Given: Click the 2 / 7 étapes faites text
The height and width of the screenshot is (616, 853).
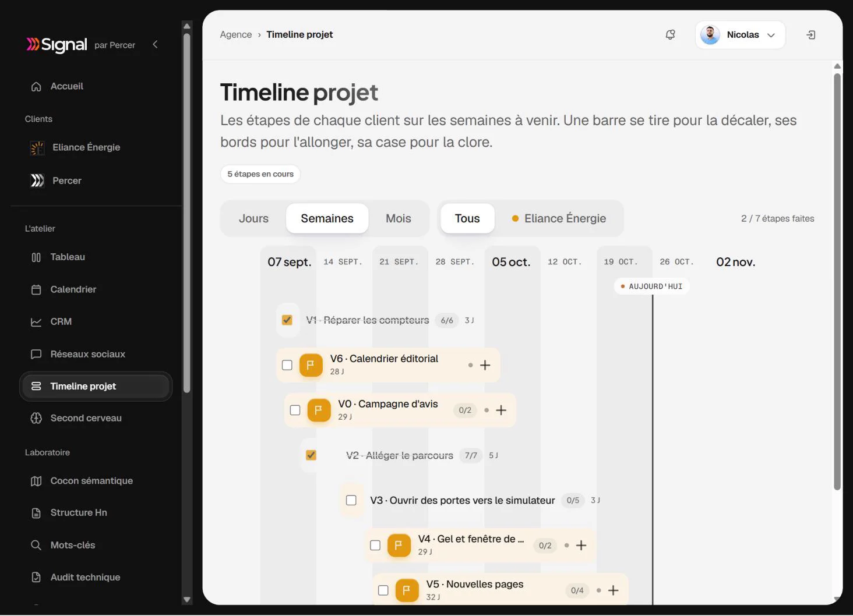Looking at the screenshot, I should pyautogui.click(x=777, y=218).
